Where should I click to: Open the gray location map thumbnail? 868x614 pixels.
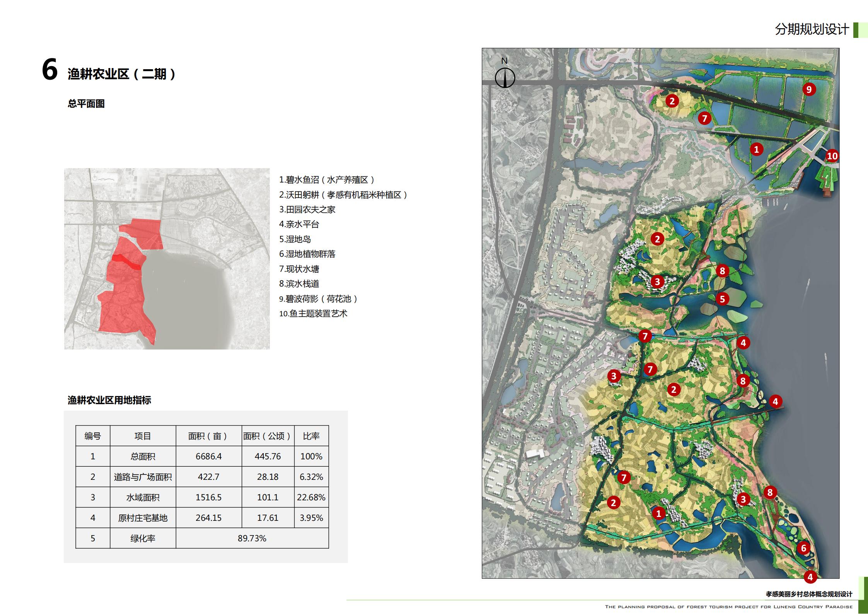coord(167,259)
